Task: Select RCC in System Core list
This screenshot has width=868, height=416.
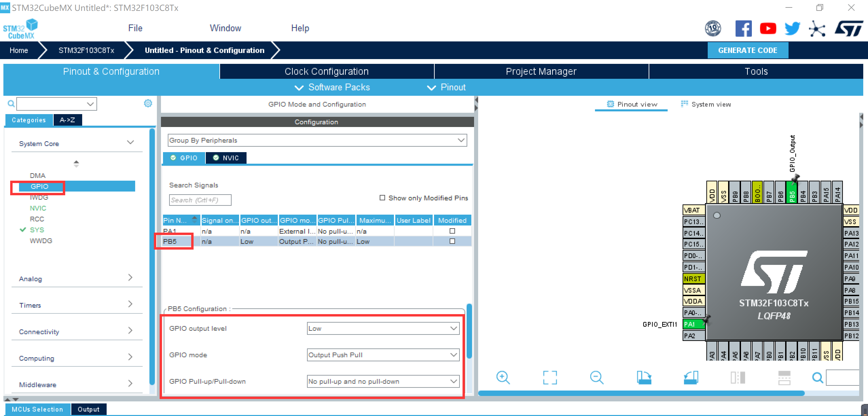Action: coord(37,219)
